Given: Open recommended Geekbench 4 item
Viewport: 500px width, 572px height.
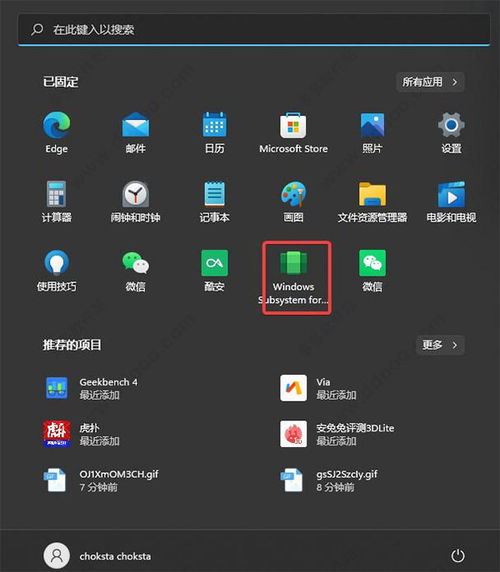Looking at the screenshot, I should pos(92,389).
